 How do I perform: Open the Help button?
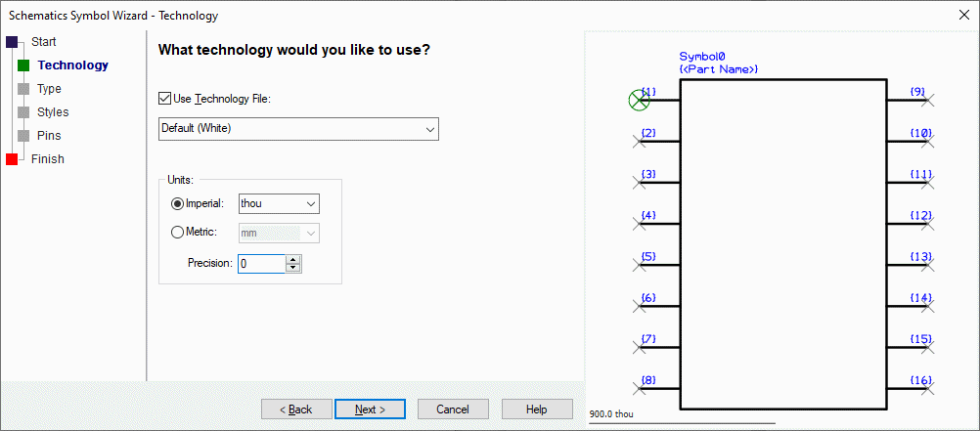pos(536,409)
